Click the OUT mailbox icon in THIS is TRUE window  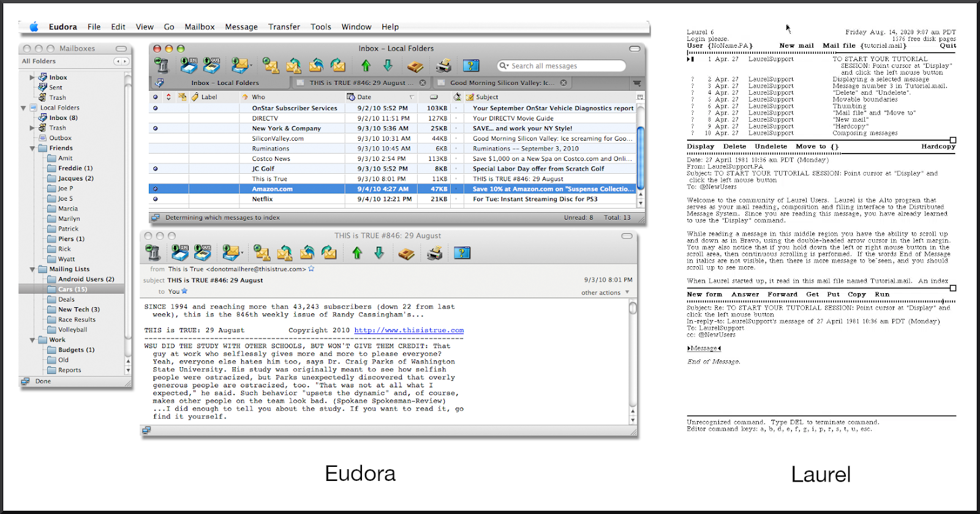(x=203, y=252)
